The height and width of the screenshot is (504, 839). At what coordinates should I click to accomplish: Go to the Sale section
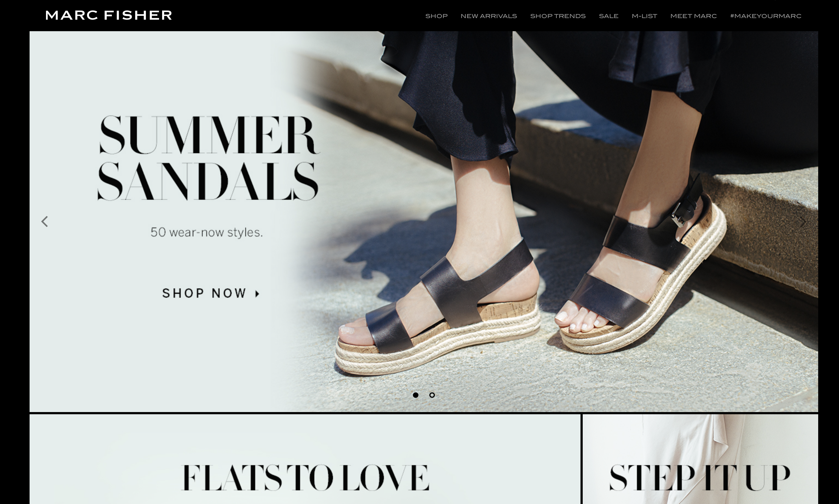(x=609, y=16)
